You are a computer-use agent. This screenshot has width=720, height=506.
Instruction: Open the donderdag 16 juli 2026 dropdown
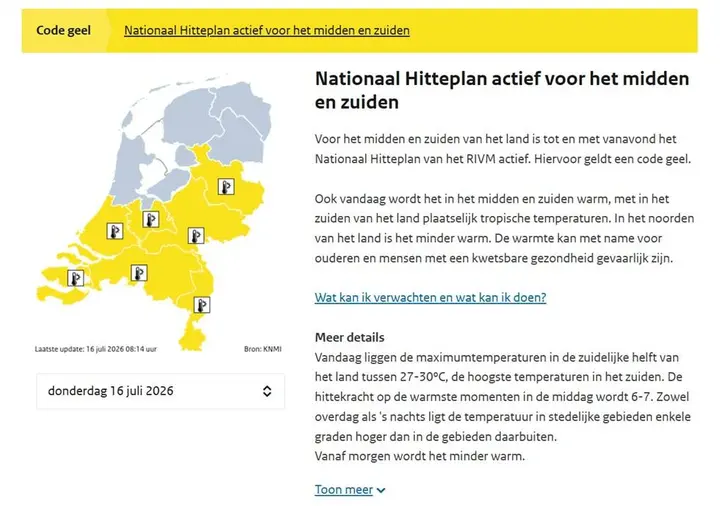click(x=160, y=391)
